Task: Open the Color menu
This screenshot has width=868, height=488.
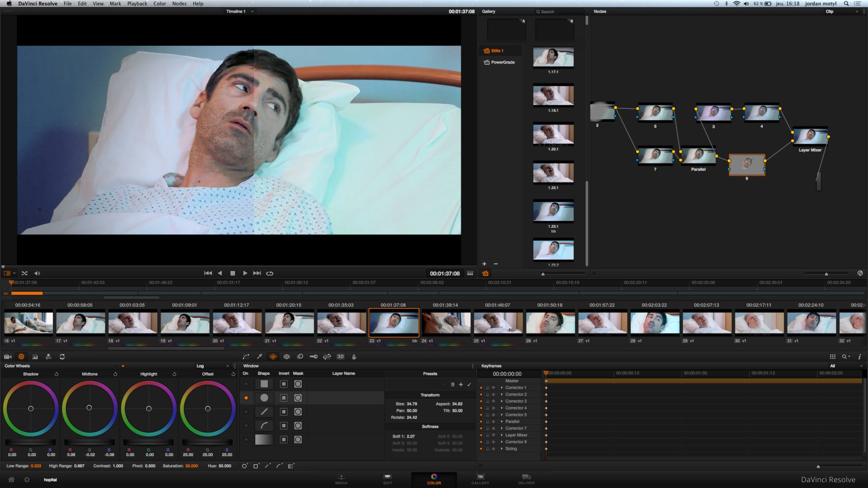Action: point(160,3)
